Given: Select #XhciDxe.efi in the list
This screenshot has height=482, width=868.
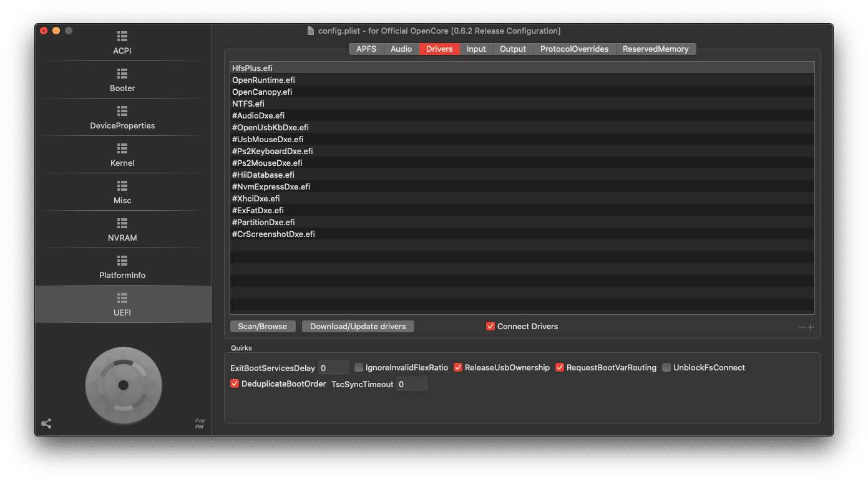Looking at the screenshot, I should click(x=522, y=198).
